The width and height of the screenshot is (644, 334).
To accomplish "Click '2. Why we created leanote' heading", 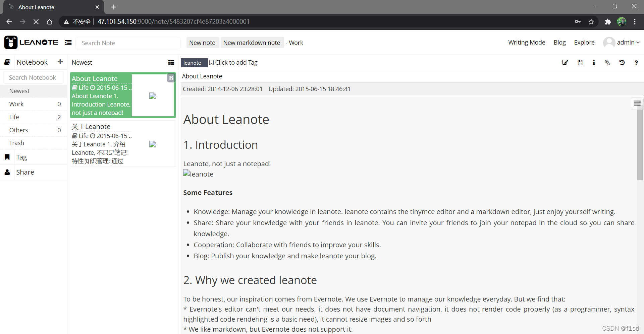I will pyautogui.click(x=250, y=280).
